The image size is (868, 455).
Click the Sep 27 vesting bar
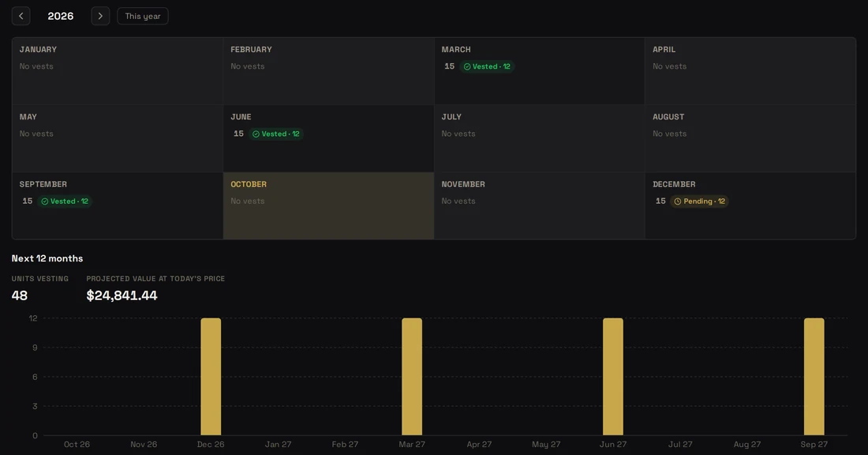coord(814,377)
